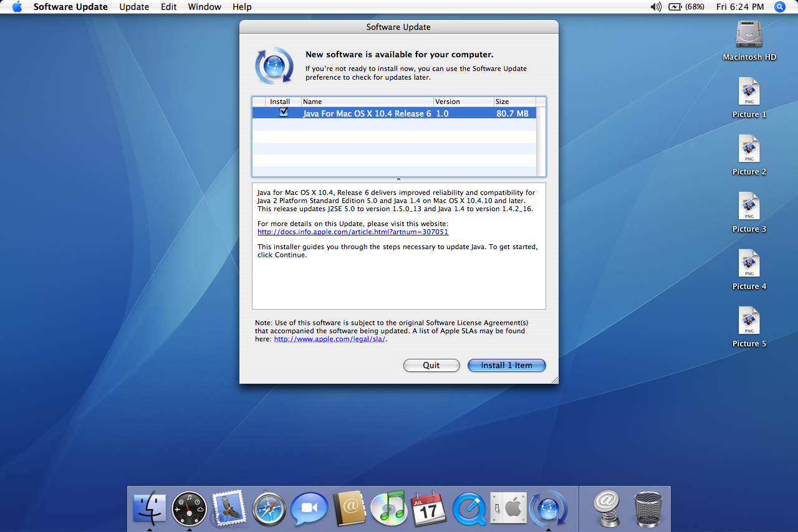Sort by the Version column header
The image size is (798, 532).
point(463,102)
